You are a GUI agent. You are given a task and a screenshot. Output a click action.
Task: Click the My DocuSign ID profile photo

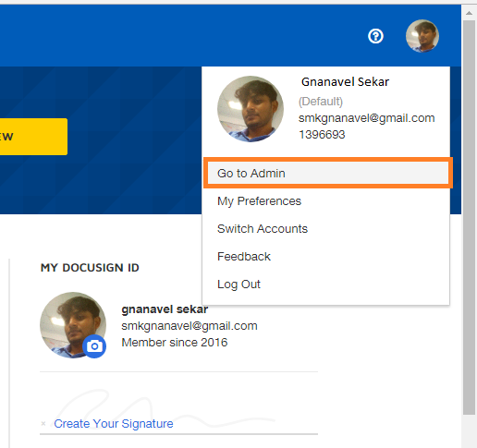pos(73,325)
